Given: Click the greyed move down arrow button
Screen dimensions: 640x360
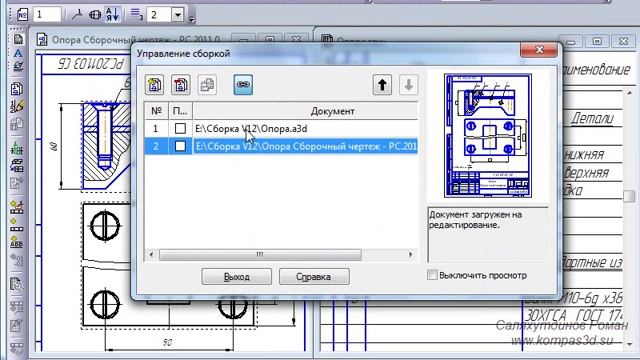Looking at the screenshot, I should [x=408, y=84].
